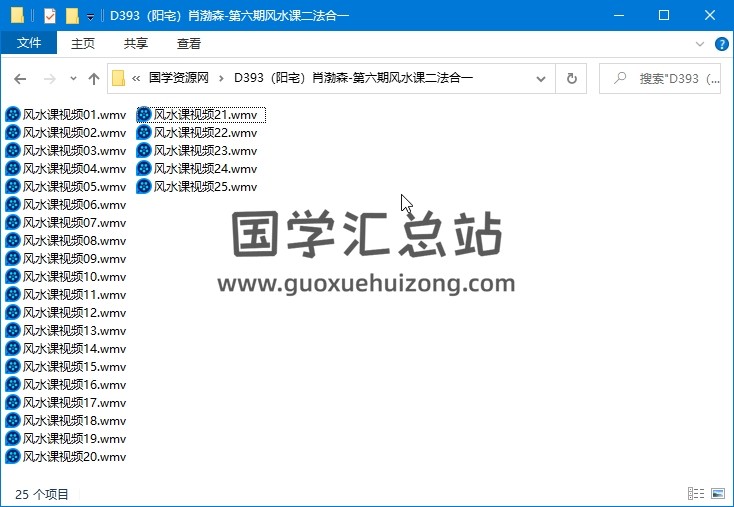Click the New Folder icon in title bar
Viewport: 734px width, 507px height.
[72, 15]
